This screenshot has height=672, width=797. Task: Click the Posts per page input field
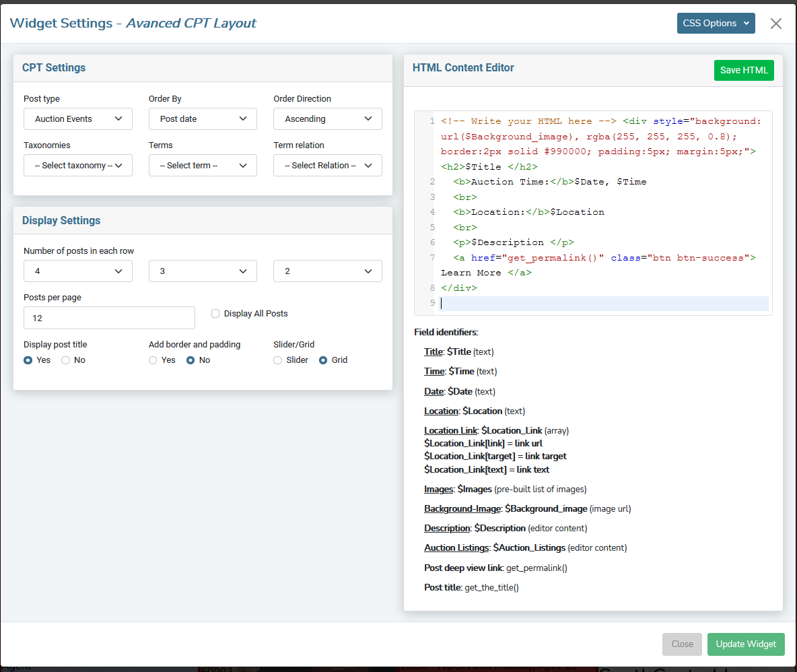(109, 318)
